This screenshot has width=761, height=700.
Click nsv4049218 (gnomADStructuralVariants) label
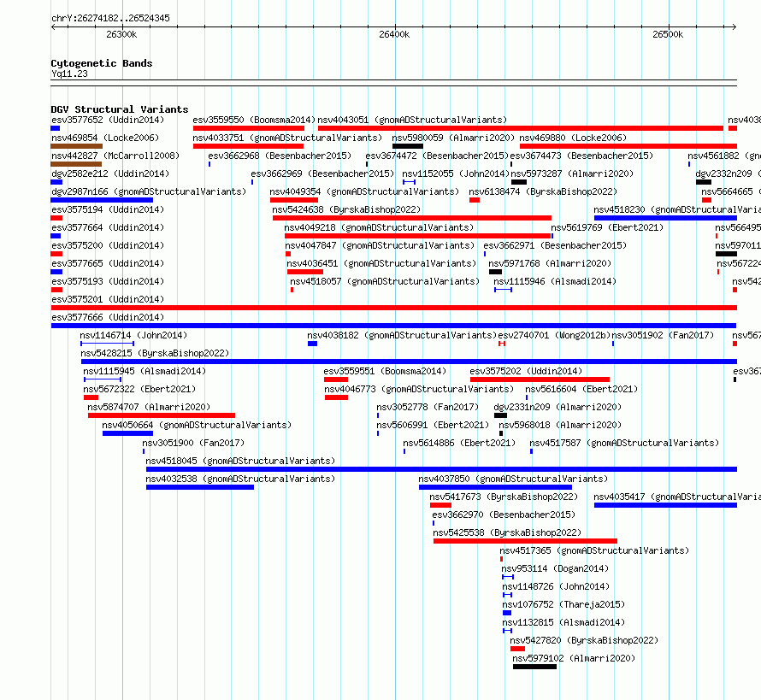point(379,227)
